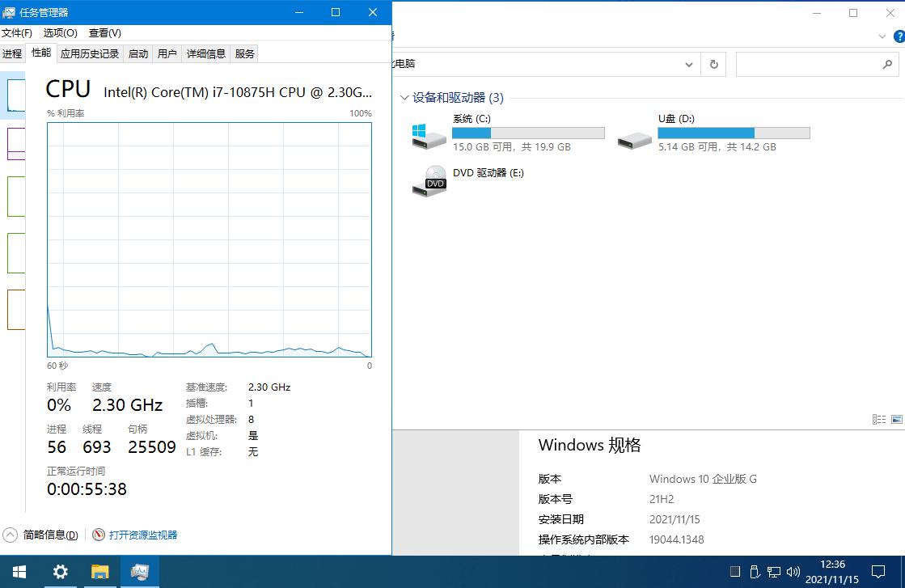The image size is (905, 588).
Task: Switch to the 进程 tab
Action: [12, 53]
